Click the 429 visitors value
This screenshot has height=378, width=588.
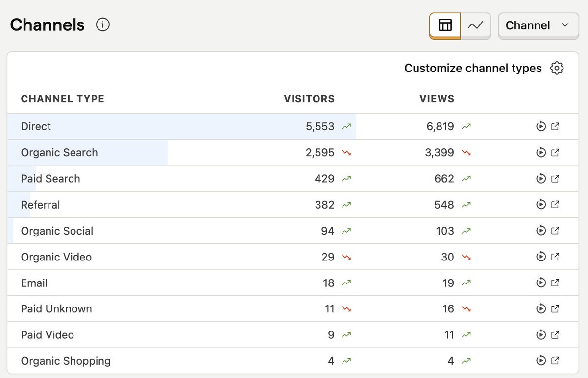324,179
